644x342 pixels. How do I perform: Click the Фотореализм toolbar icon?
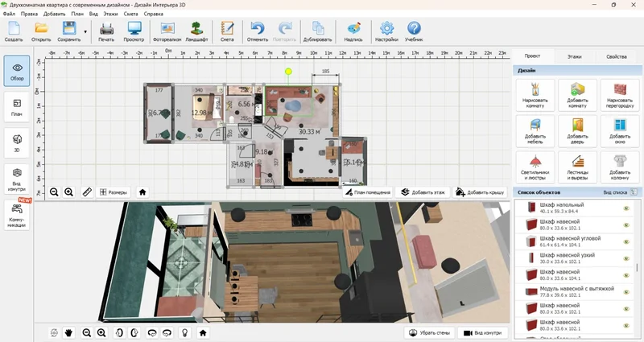tap(167, 31)
